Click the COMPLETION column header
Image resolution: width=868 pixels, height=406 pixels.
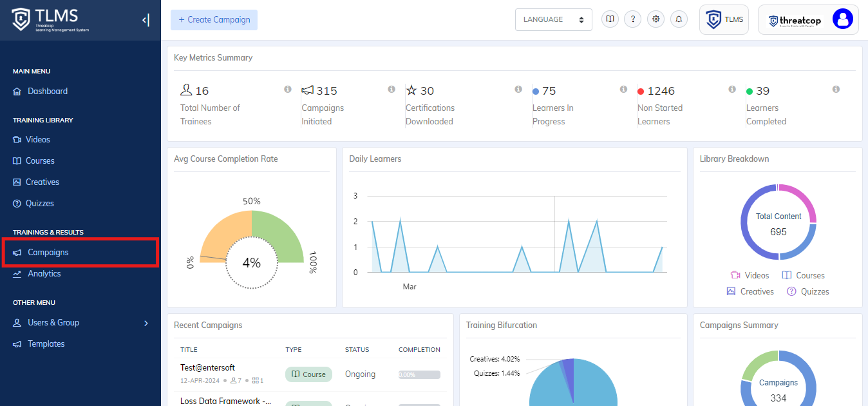coord(419,350)
